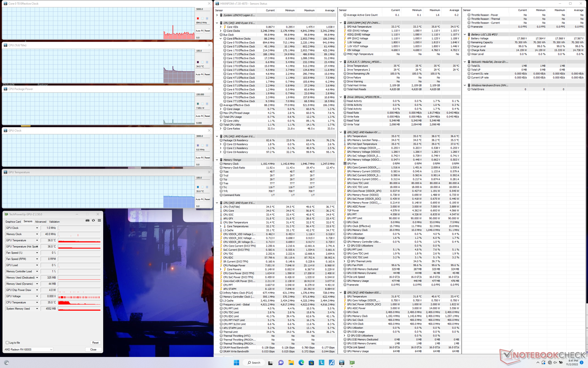Click Reset in the CPU (Tctl/Tdie) graph window

coord(207,75)
